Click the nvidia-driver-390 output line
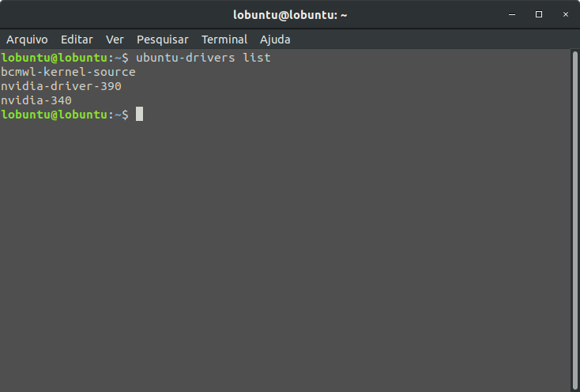Screen dimensions: 580x392 click(x=61, y=86)
